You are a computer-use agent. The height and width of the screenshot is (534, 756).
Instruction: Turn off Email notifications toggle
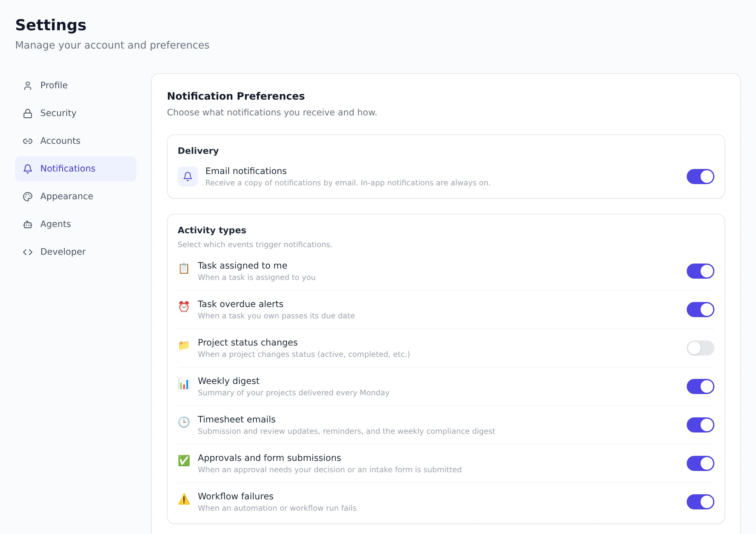pos(700,177)
